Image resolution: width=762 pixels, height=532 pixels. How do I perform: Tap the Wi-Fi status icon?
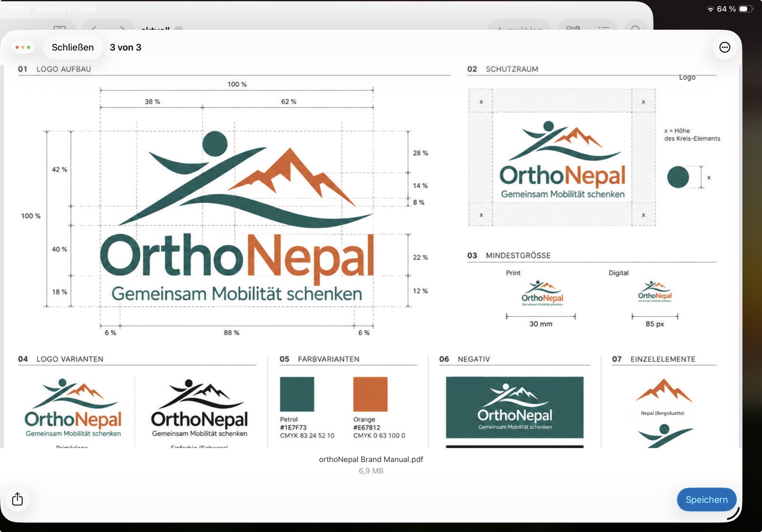tap(710, 9)
